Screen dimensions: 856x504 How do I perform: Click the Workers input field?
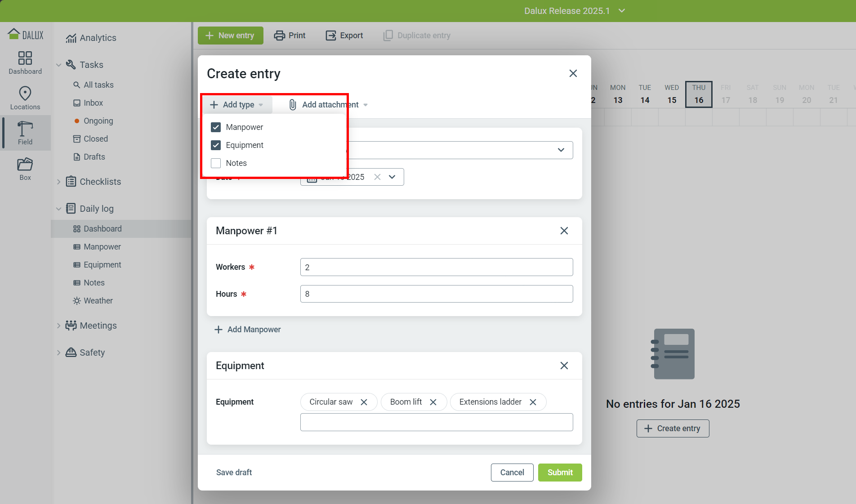coord(436,267)
